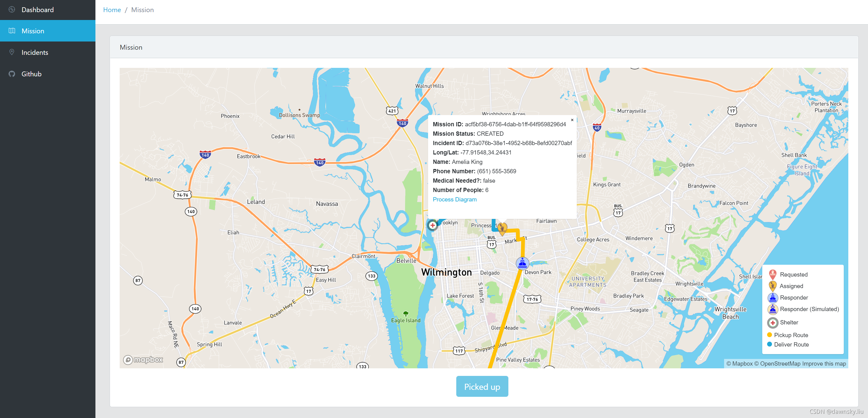
Task: Click the Deliver Route legend label
Action: click(791, 345)
